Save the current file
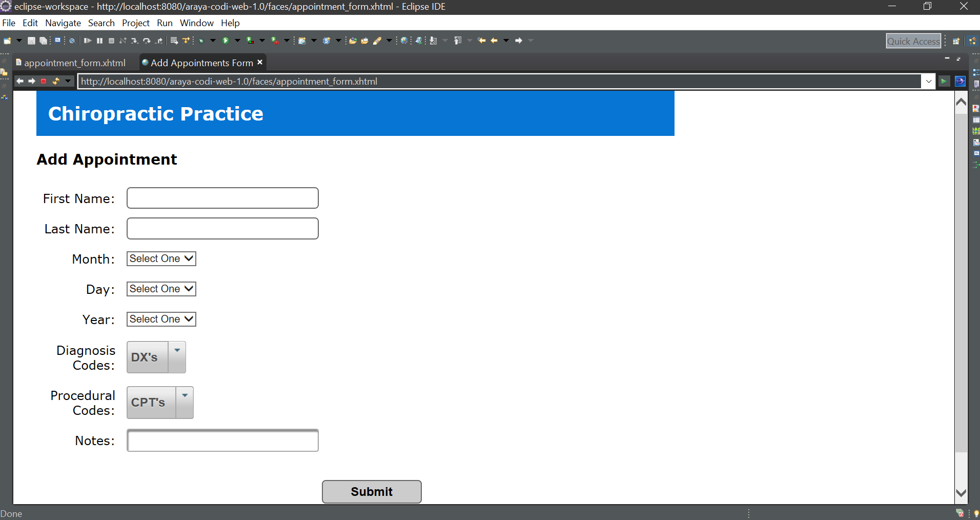Screen dimensions: 980x520 pyautogui.click(x=31, y=41)
